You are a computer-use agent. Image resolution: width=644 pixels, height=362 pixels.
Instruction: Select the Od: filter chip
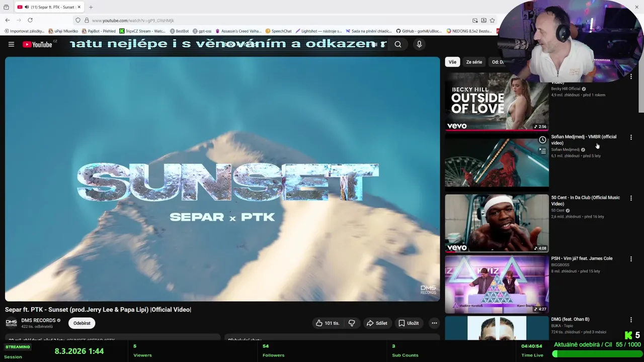coord(497,62)
